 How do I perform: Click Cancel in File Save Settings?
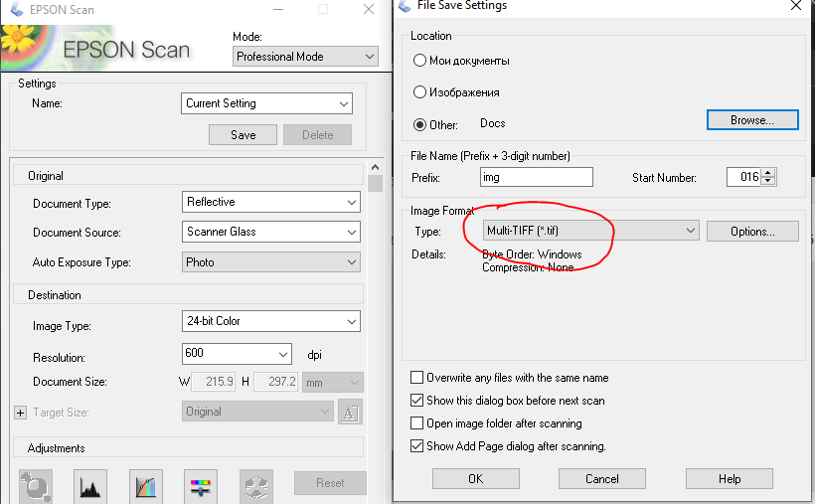(x=602, y=478)
